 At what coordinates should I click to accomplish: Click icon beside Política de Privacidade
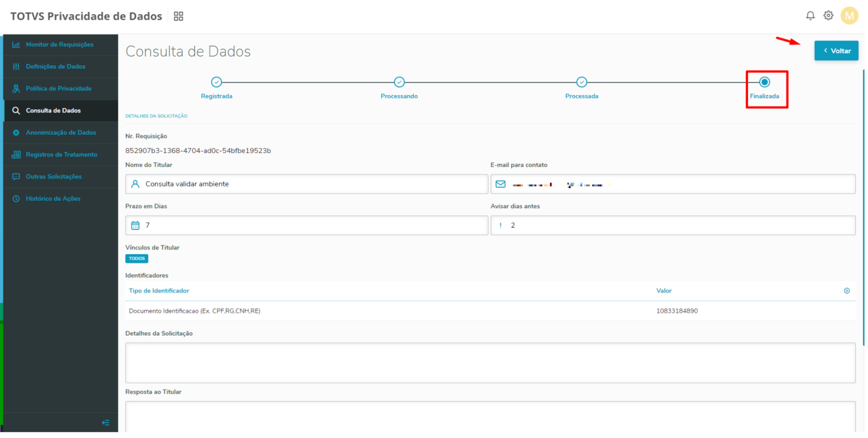(x=16, y=88)
